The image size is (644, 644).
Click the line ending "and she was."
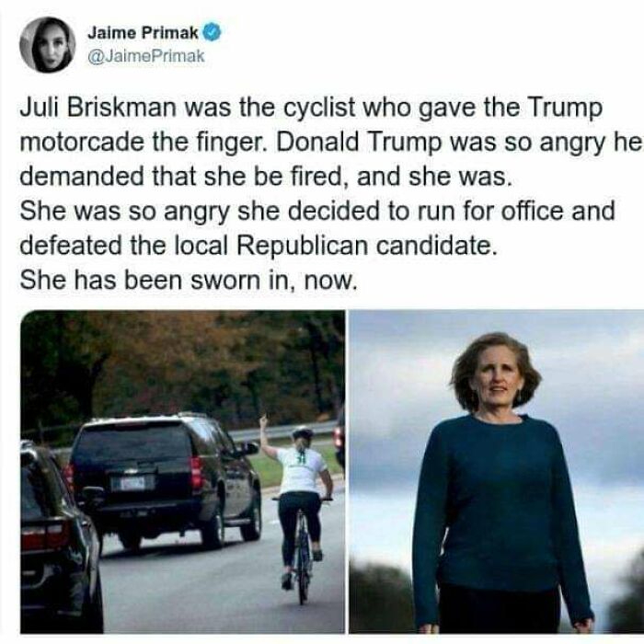pos(266,177)
